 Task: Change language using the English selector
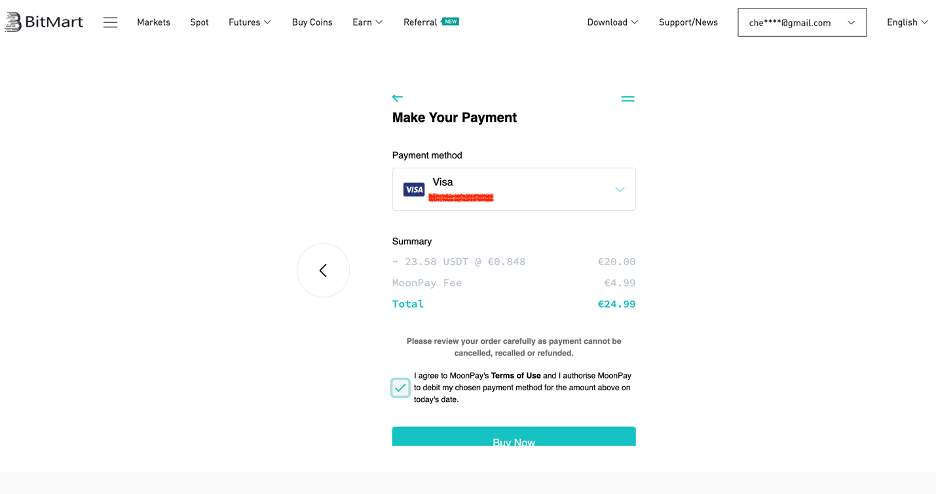click(907, 22)
